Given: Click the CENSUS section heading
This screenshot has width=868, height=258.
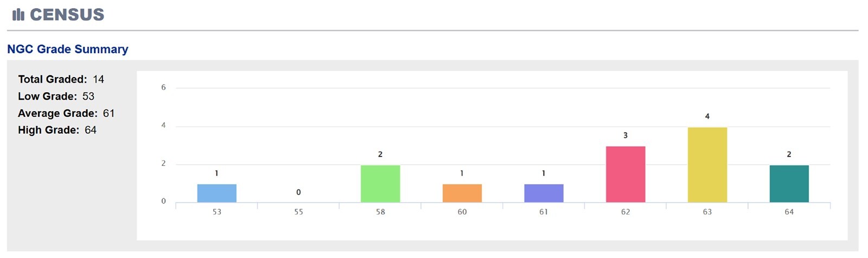Looking at the screenshot, I should click(67, 15).
